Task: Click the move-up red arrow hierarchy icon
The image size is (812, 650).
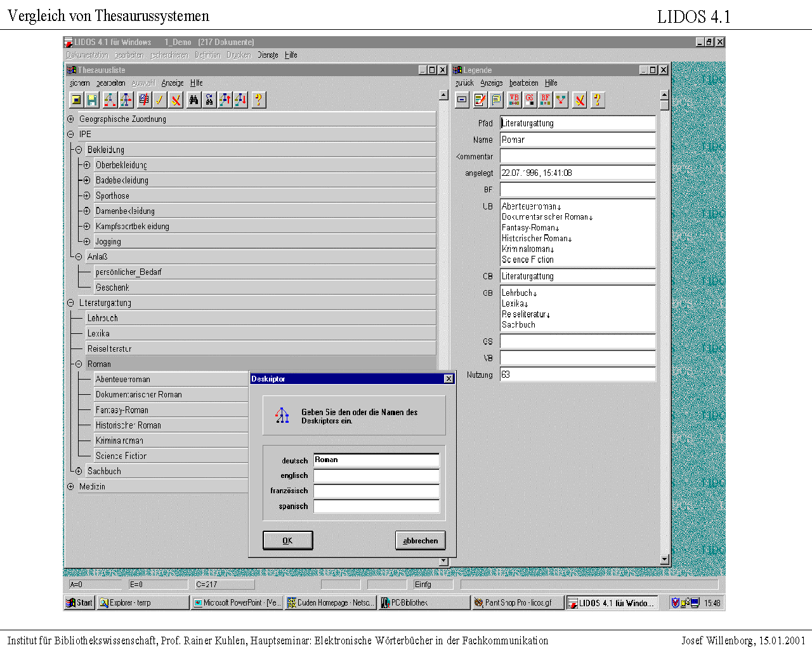Action: tap(225, 100)
